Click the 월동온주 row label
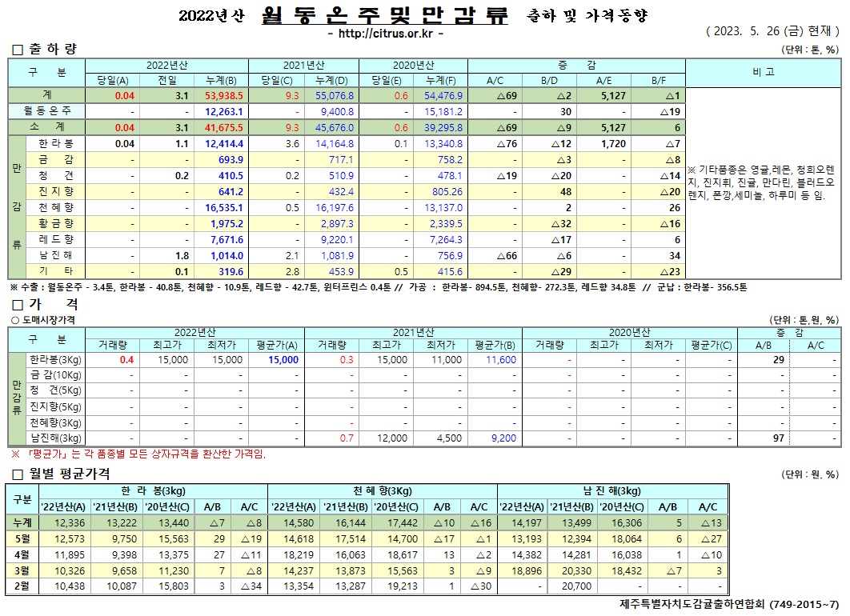The height and width of the screenshot is (616, 850). (x=47, y=111)
